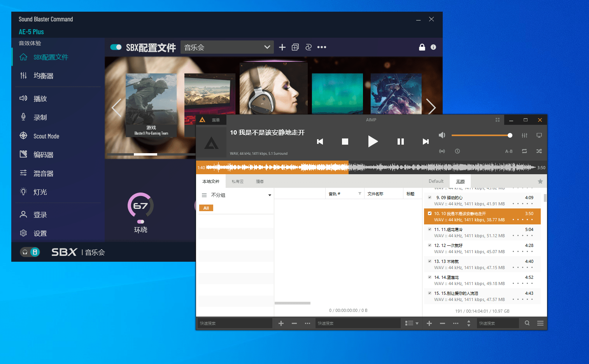Skip to the next track
The image size is (589, 364).
coord(426,142)
